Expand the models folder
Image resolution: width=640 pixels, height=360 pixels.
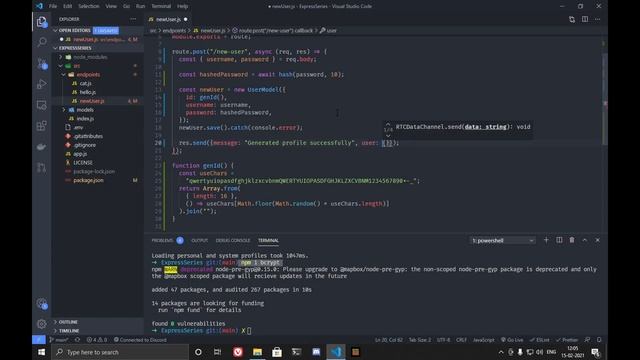coord(84,110)
